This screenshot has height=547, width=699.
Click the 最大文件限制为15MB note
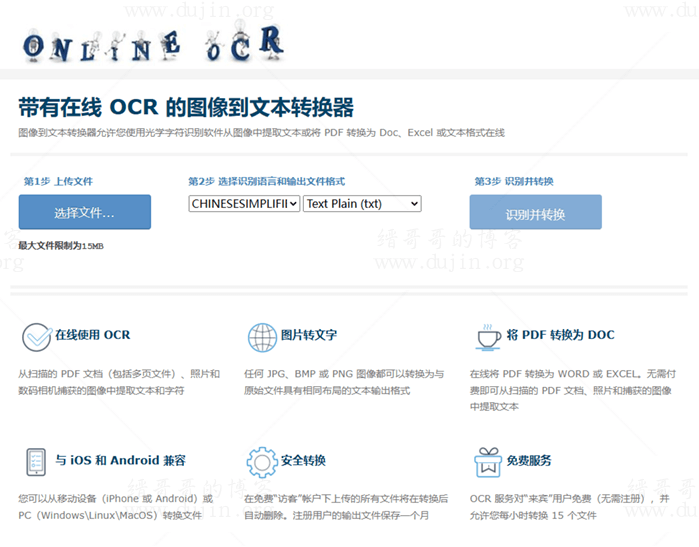click(x=61, y=246)
